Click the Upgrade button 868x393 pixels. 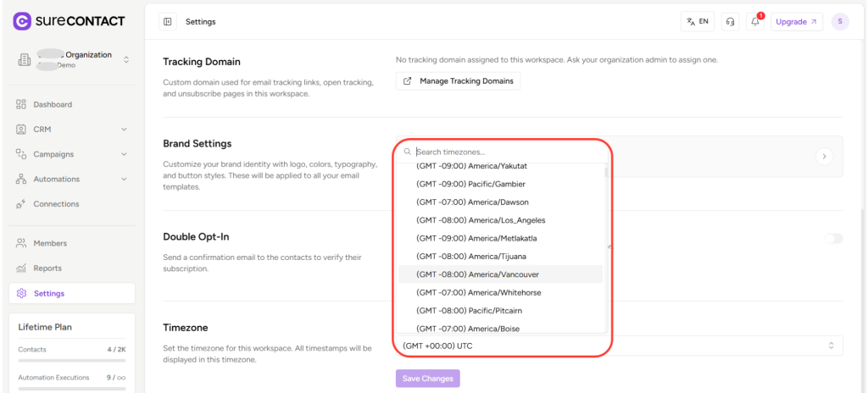point(796,22)
